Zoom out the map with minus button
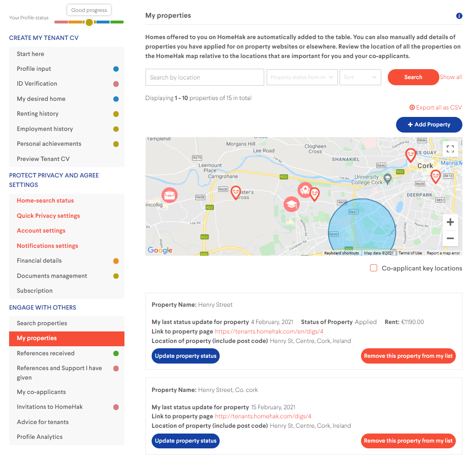Image resolution: width=476 pixels, height=457 pixels. click(x=450, y=238)
